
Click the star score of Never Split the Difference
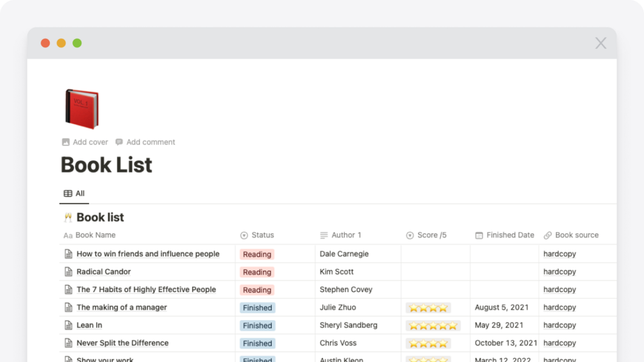coord(429,343)
